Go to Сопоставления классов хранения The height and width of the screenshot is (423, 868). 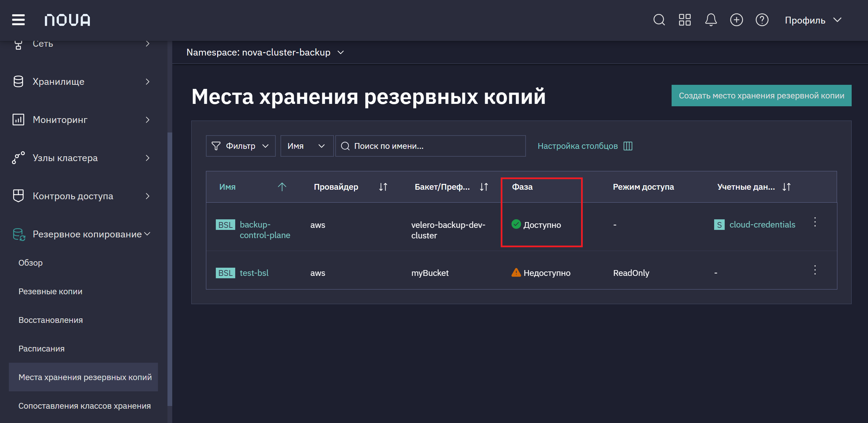(84, 406)
